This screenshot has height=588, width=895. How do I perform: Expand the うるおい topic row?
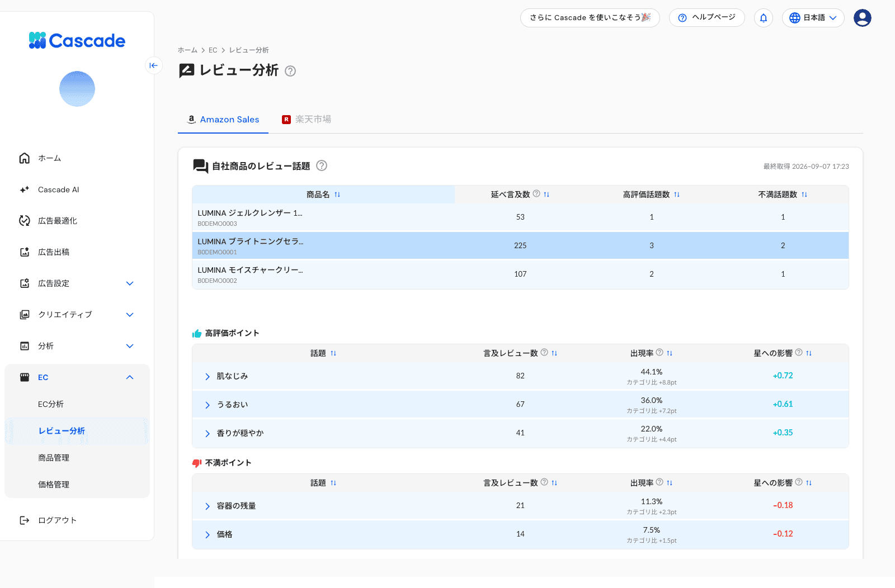[x=208, y=405]
